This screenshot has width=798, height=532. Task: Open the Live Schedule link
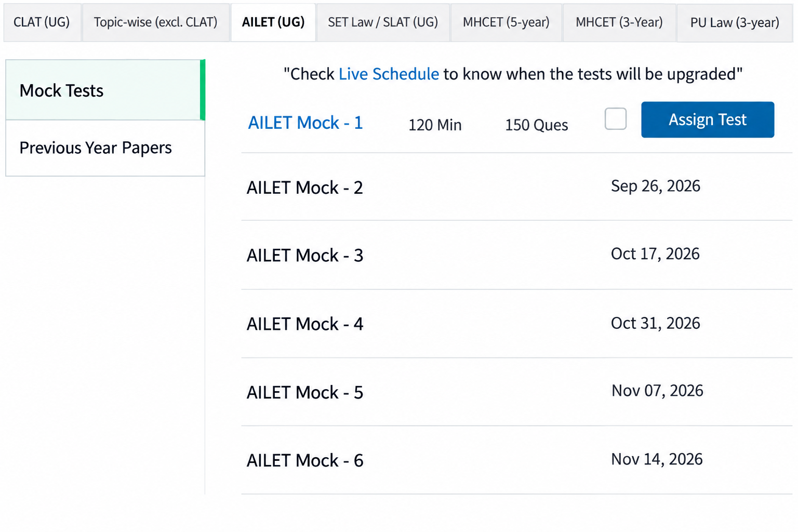(389, 74)
